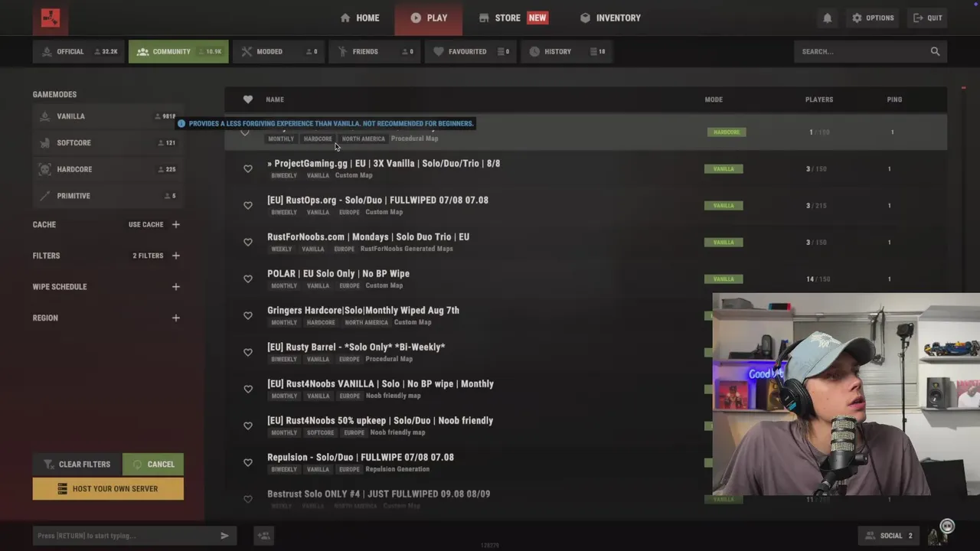980x551 pixels.
Task: Expand the Filters section plus
Action: tap(175, 256)
